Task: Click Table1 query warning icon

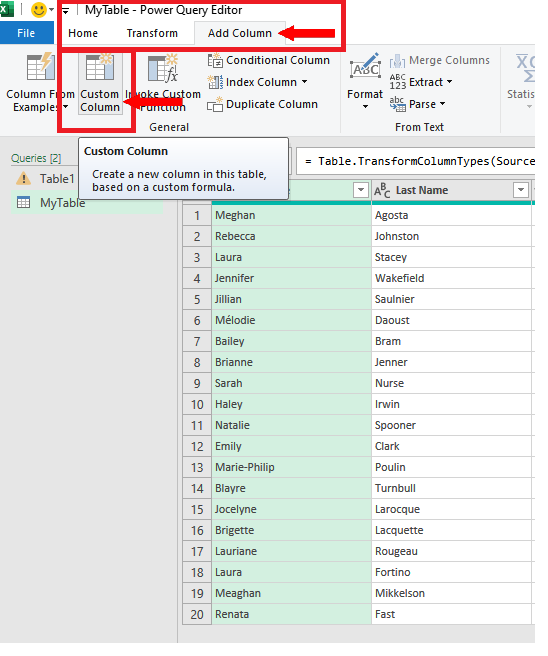Action: tap(24, 179)
